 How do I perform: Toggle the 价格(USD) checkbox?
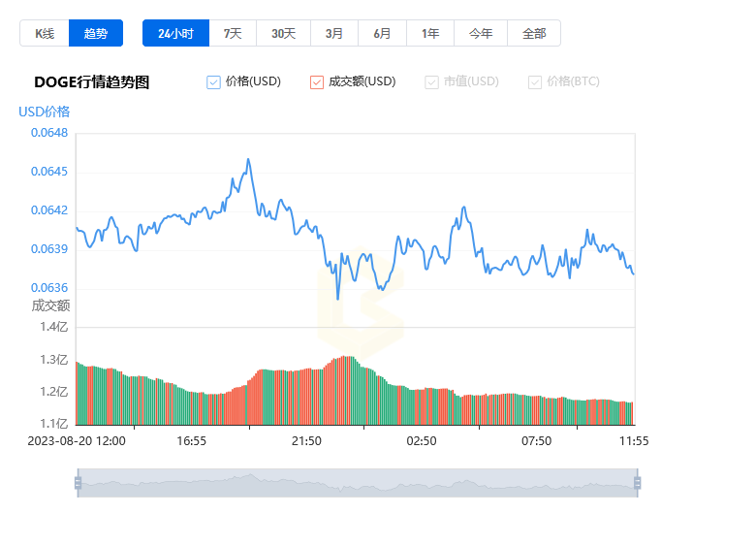[213, 82]
